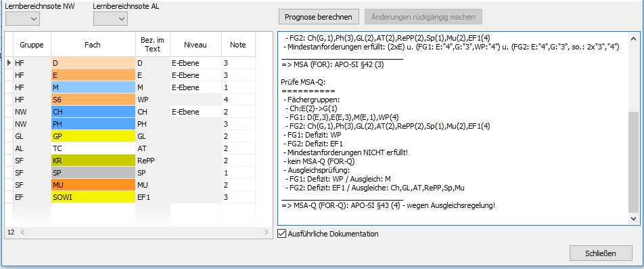Screen dimensions: 644x269
Task: Select the olive Fach cell KR
Action: [x=93, y=160]
